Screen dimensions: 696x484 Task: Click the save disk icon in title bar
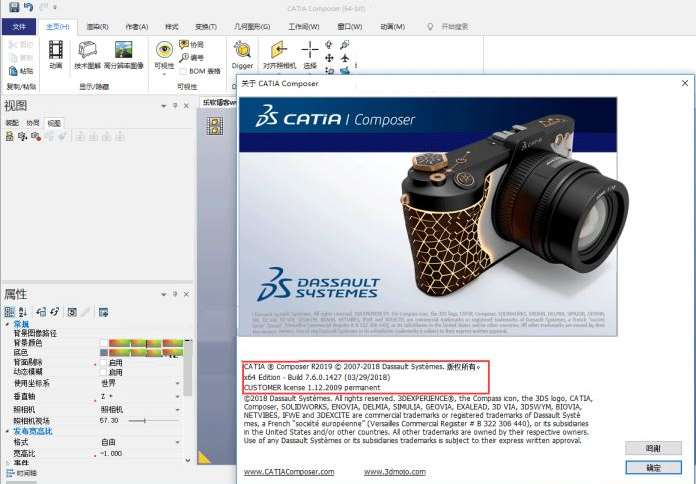[27, 7]
